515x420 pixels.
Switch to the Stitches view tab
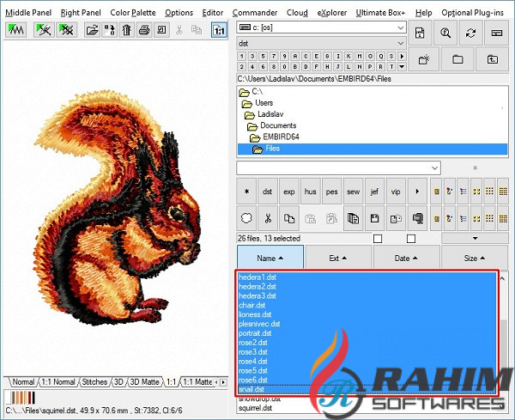(94, 382)
